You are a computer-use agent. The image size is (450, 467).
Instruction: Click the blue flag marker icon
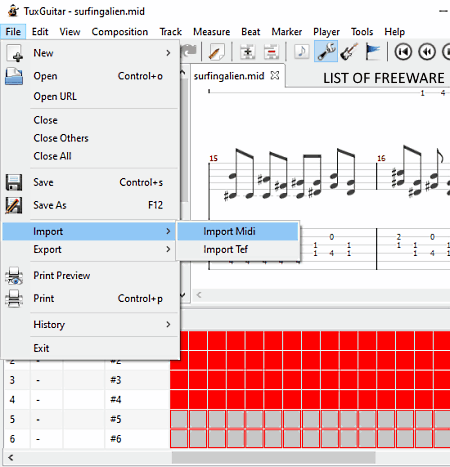coord(373,52)
